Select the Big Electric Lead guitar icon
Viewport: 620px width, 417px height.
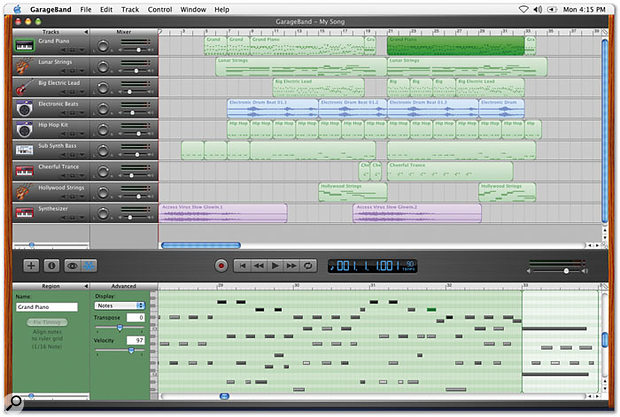24,87
